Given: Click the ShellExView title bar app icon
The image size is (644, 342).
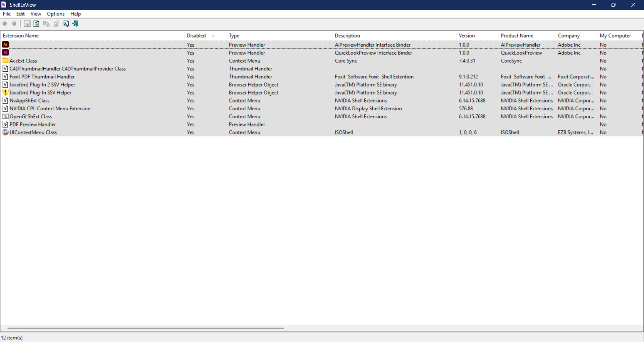Looking at the screenshot, I should [x=4, y=5].
